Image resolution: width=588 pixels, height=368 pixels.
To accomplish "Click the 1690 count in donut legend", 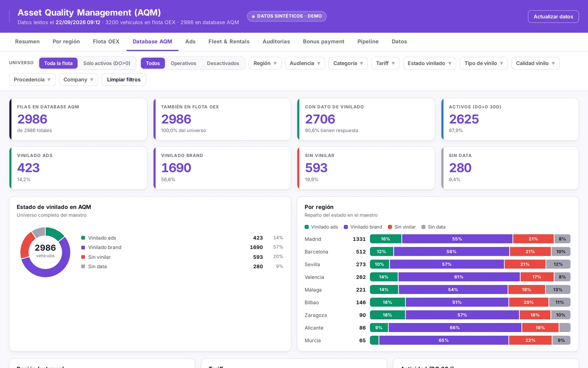I will point(256,247).
